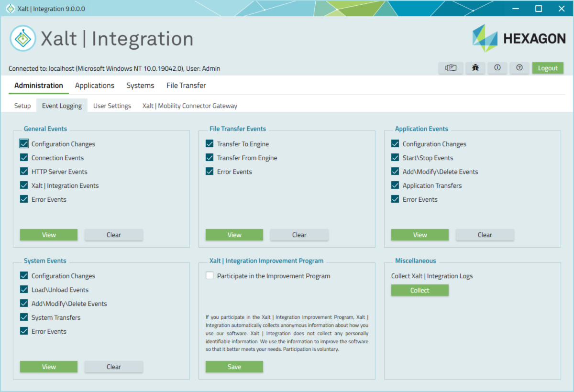Click the 'Collect Xalt | Integration Logs' label
Viewport: 574px width, 392px height.
(432, 276)
